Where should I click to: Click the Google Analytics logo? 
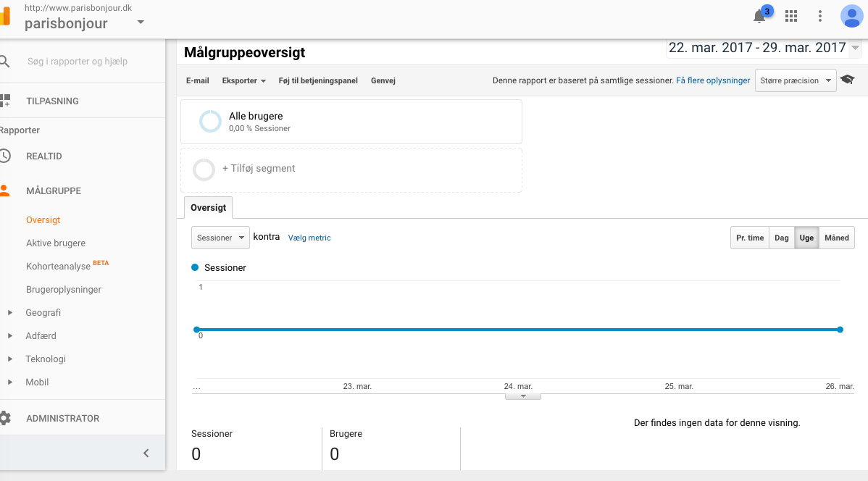[x=4, y=16]
